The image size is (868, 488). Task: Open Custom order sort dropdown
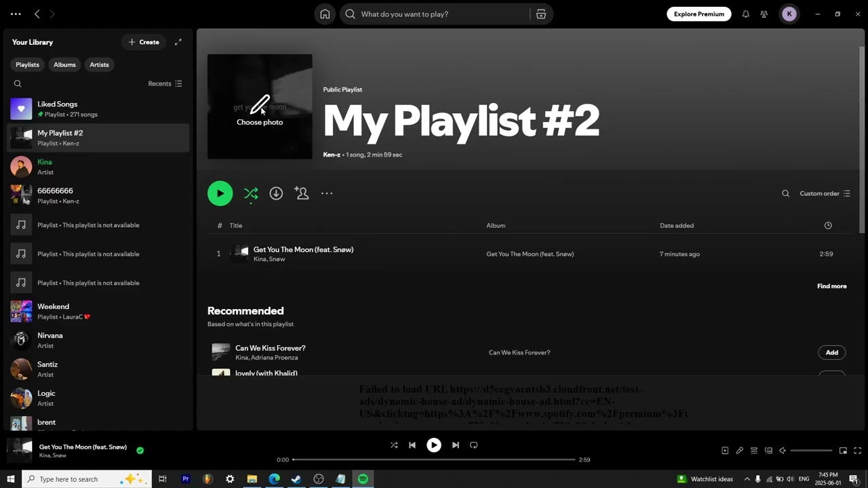(825, 194)
